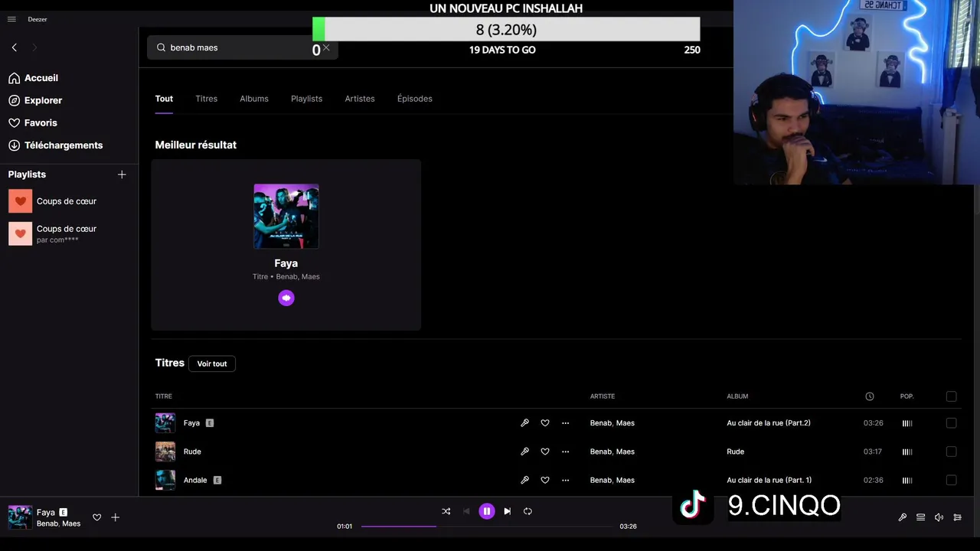Open the playback queue icon
Image resolution: width=980 pixels, height=551 pixels.
tap(921, 517)
